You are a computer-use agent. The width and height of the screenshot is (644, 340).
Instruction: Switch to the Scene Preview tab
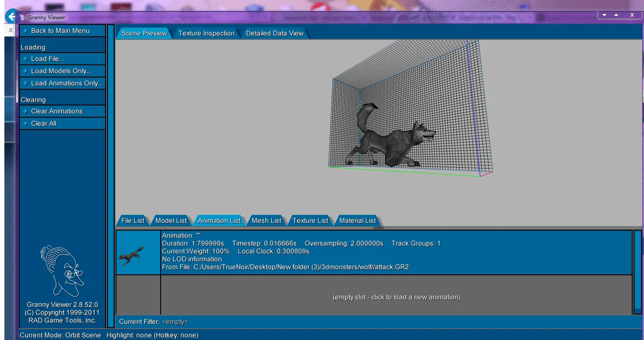tap(144, 33)
